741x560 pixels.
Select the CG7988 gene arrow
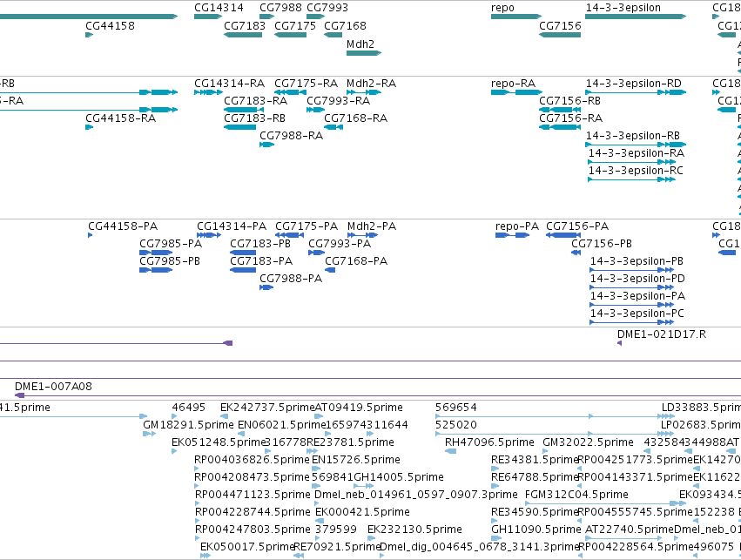pyautogui.click(x=267, y=17)
